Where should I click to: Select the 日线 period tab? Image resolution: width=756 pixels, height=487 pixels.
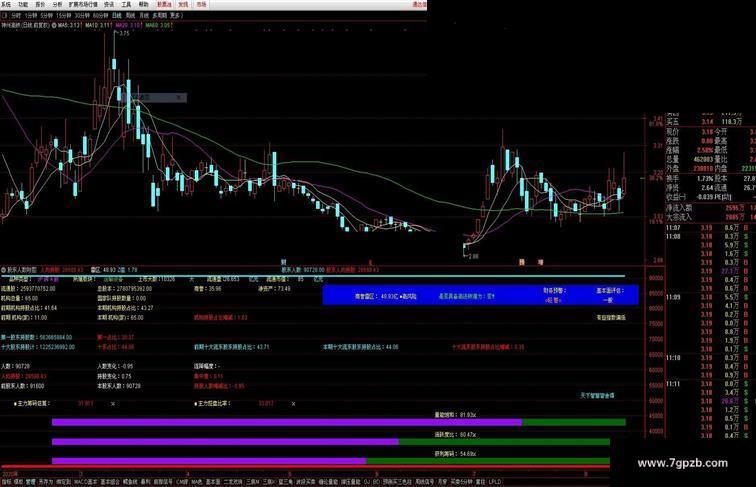pos(117,15)
